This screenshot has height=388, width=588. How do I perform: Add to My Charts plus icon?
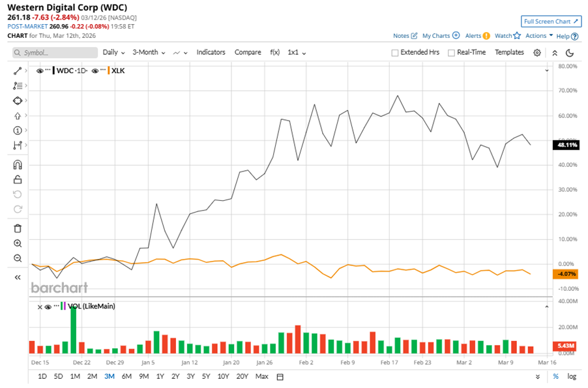456,35
